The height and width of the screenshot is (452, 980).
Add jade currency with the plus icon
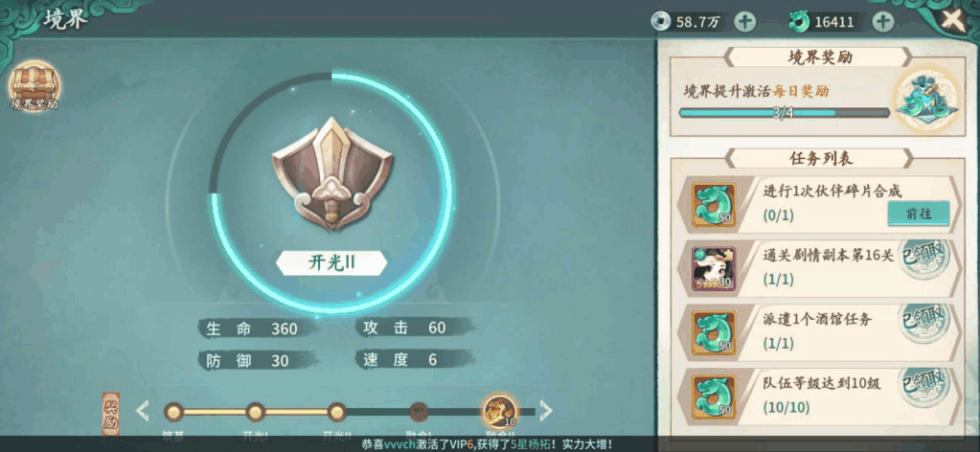click(x=882, y=22)
